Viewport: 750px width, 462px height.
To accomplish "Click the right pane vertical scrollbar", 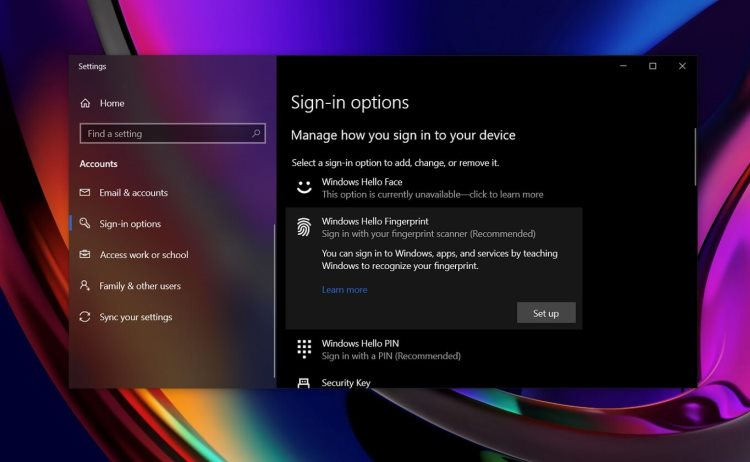I will pos(695,157).
